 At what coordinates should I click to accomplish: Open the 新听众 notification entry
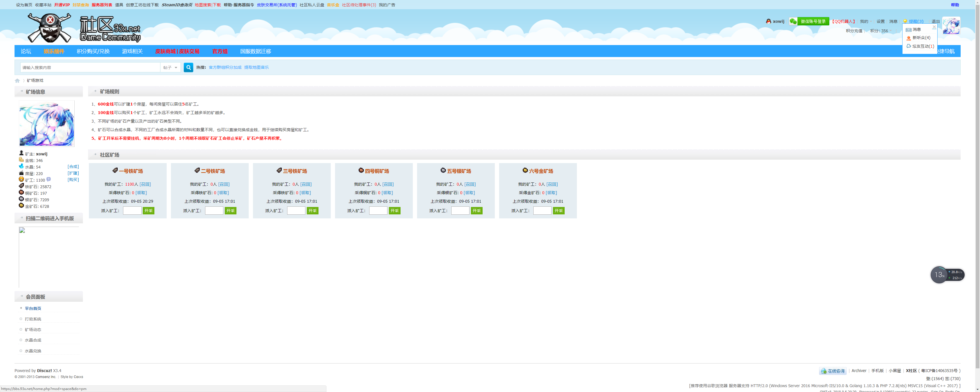[921, 38]
